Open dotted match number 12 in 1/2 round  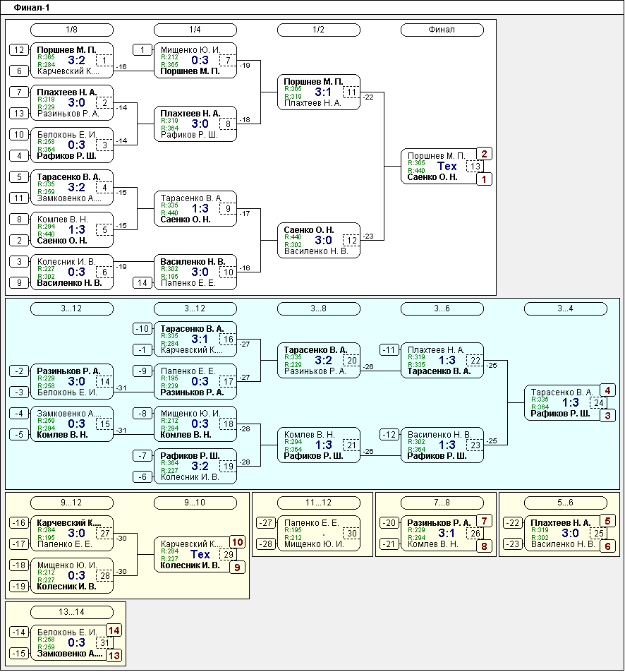352,241
